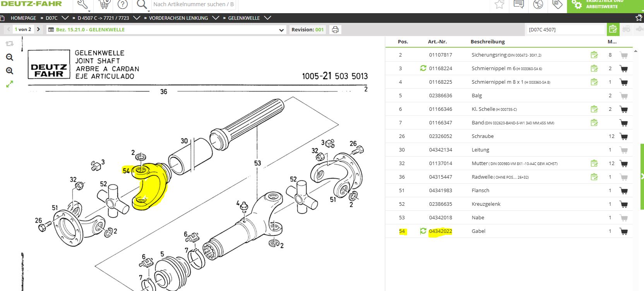Click the help question mark icon

pos(122,5)
